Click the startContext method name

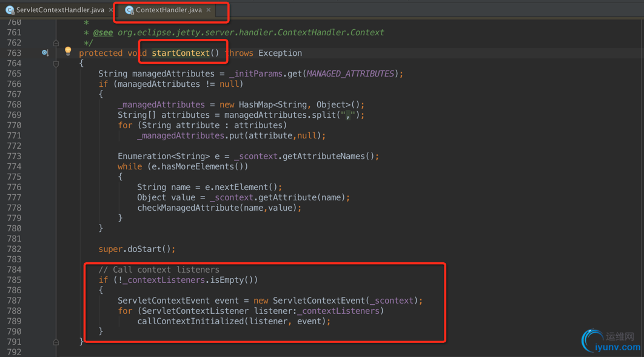181,53
